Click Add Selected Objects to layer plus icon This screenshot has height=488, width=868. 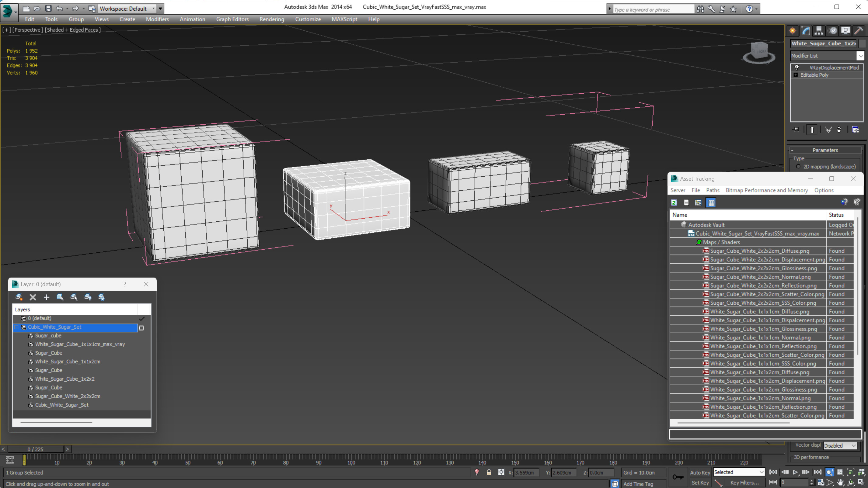[47, 297]
